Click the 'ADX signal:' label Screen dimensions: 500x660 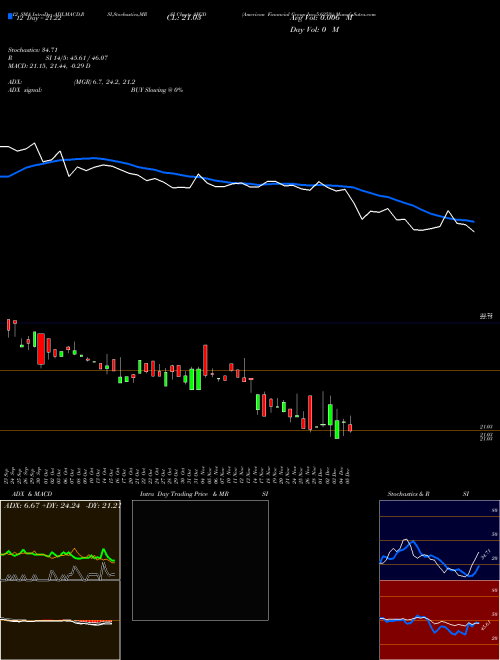tap(25, 90)
